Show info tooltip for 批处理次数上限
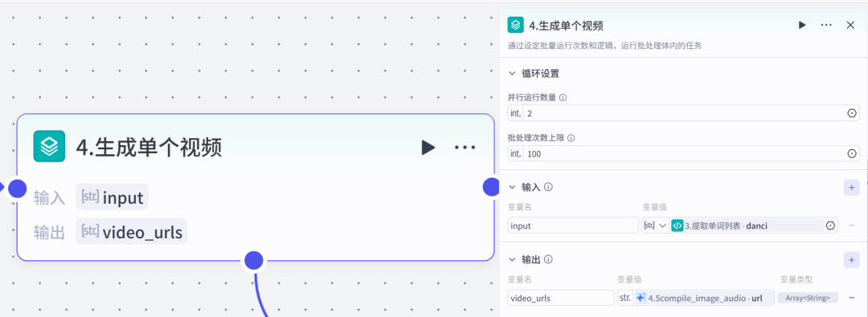Image resolution: width=868 pixels, height=317 pixels. click(x=571, y=138)
